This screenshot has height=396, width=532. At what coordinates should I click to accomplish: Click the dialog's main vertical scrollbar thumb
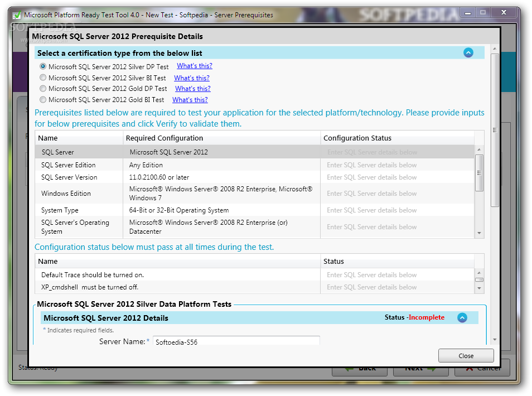pyautogui.click(x=495, y=130)
